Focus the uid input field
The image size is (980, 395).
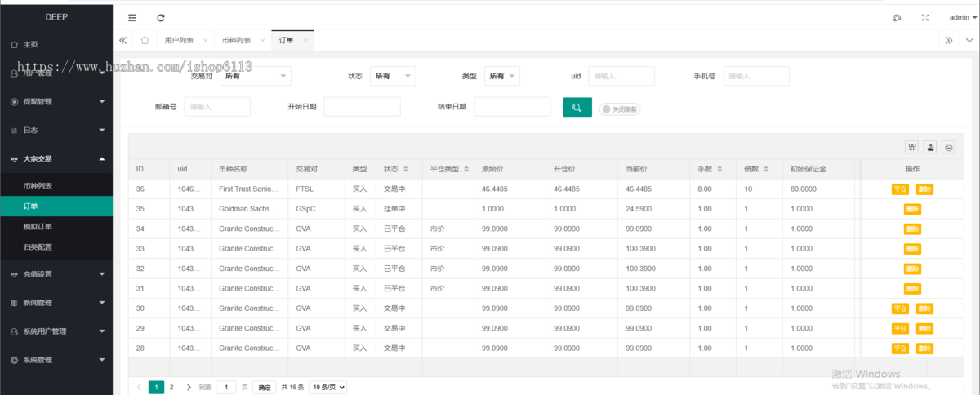pyautogui.click(x=621, y=76)
